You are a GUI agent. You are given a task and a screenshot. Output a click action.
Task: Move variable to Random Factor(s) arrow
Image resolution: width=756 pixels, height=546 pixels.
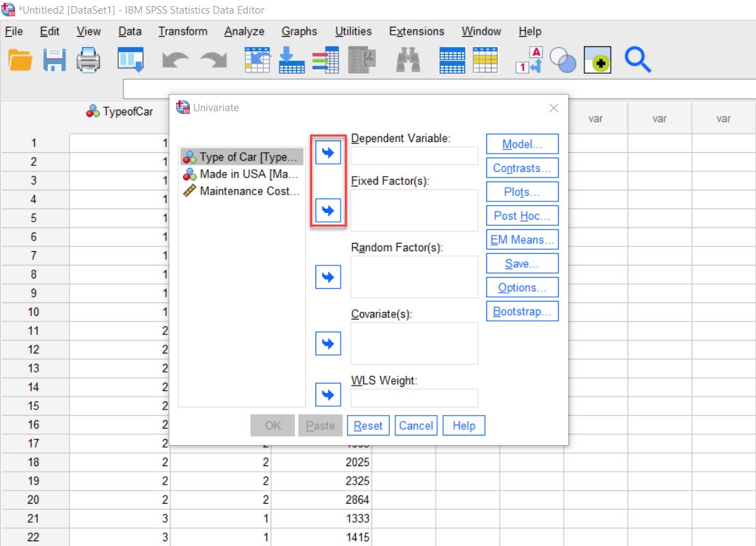(x=328, y=276)
